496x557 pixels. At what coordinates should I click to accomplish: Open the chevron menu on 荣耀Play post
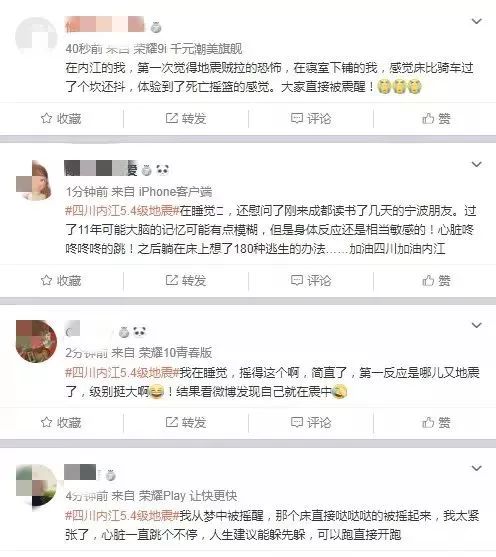(x=476, y=468)
